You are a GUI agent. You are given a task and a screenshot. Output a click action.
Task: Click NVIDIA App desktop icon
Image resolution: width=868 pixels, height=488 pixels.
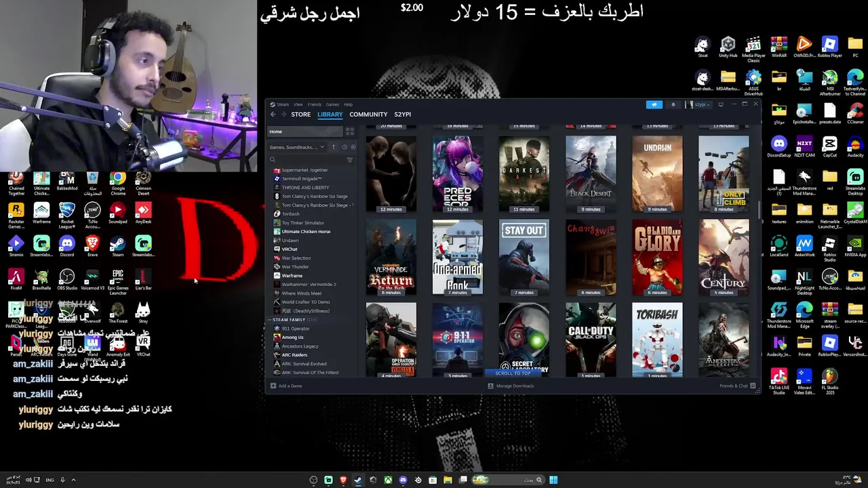click(x=855, y=247)
